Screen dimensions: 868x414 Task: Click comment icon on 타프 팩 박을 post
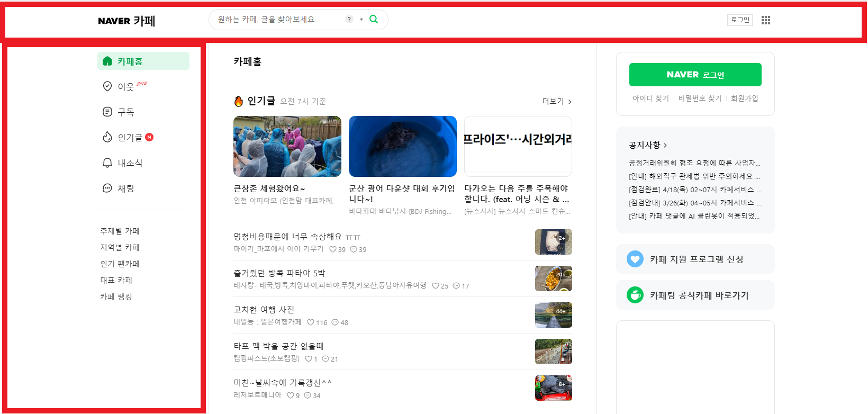[325, 359]
